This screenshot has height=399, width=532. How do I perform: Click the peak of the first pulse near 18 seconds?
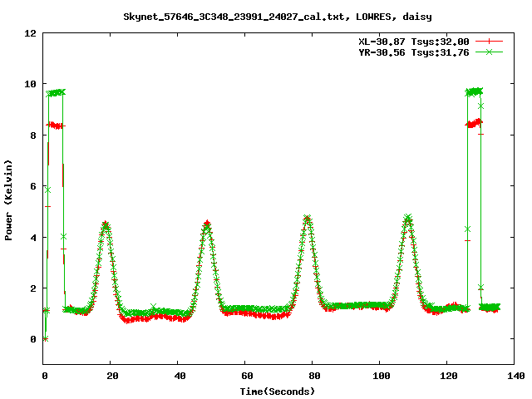pos(106,224)
